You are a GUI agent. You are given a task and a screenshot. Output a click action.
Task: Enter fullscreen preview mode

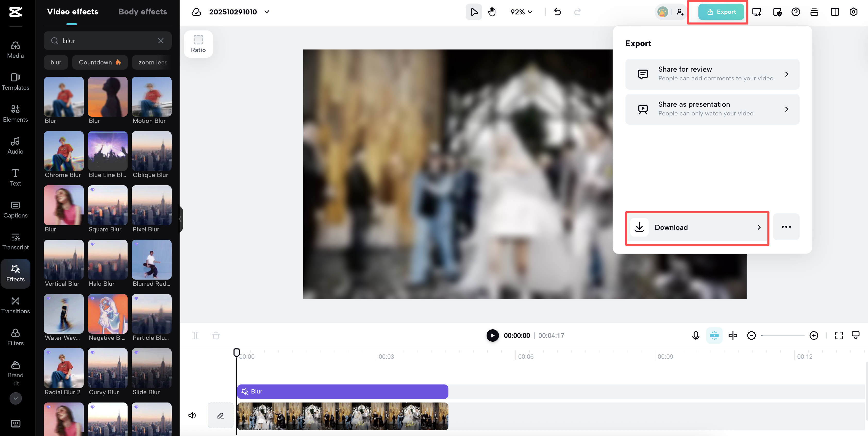coord(839,335)
